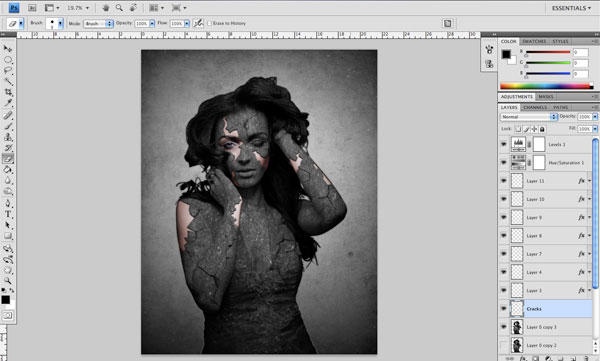Select the Paint Bucket tool

(8, 170)
